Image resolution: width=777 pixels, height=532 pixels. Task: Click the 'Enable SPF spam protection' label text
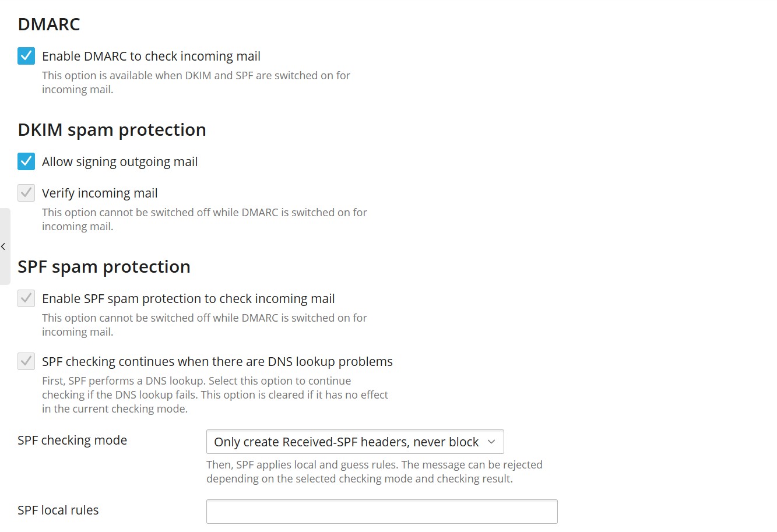pos(188,299)
